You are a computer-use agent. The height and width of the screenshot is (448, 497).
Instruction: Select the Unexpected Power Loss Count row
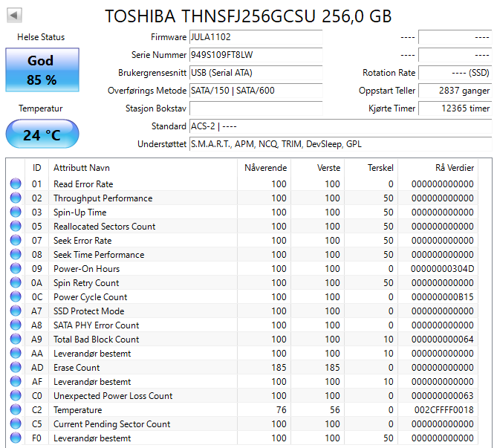click(x=113, y=396)
